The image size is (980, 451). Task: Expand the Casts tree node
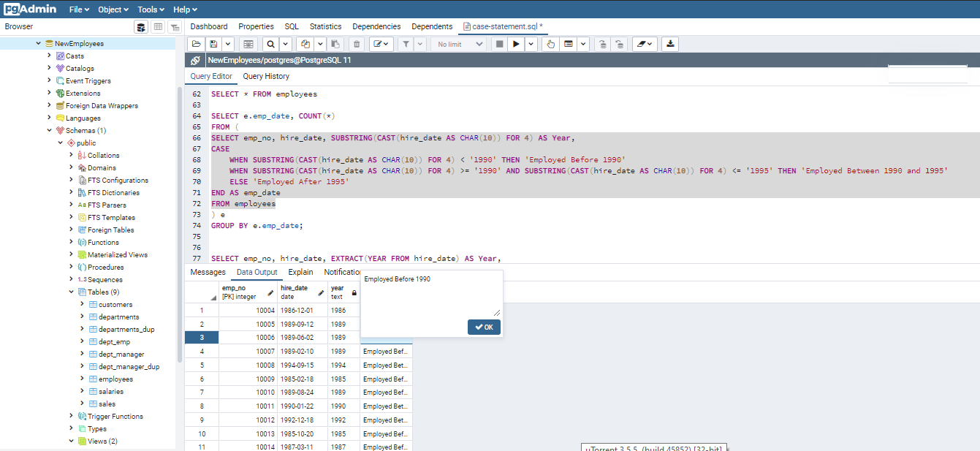tap(50, 56)
